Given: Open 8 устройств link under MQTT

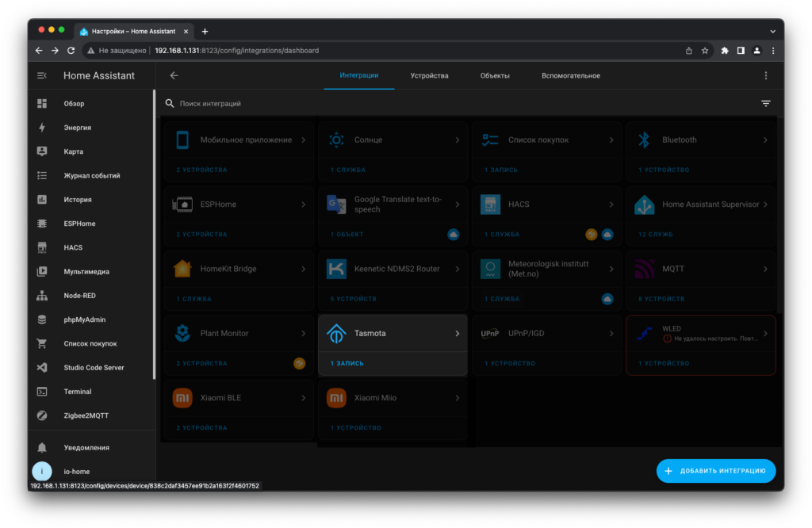Looking at the screenshot, I should pyautogui.click(x=661, y=299).
